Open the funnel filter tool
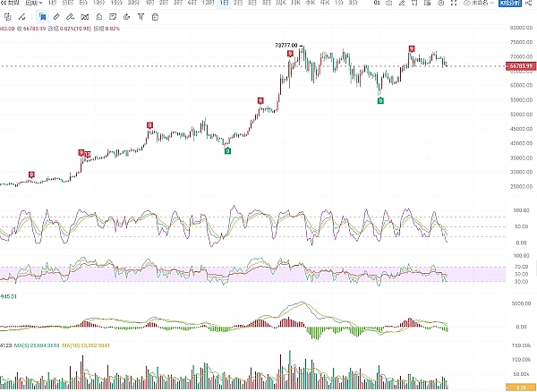The width and height of the screenshot is (537, 392). (x=141, y=17)
